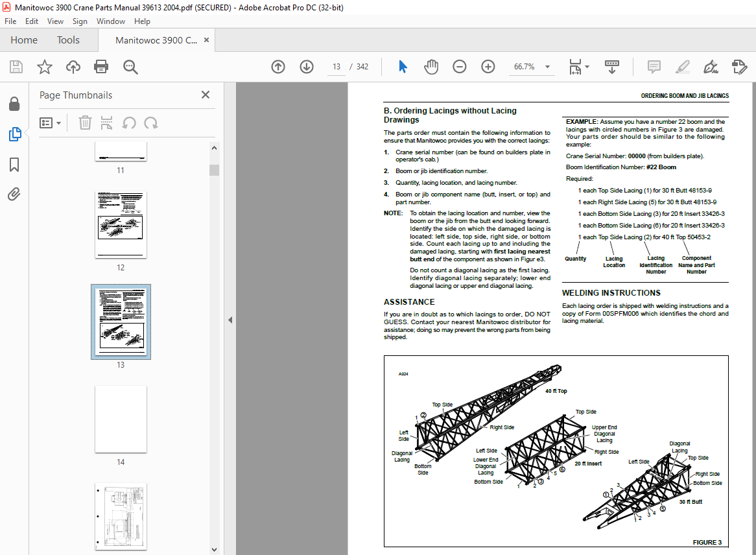Add the file to starred with star icon
The width and height of the screenshot is (756, 555).
44,67
